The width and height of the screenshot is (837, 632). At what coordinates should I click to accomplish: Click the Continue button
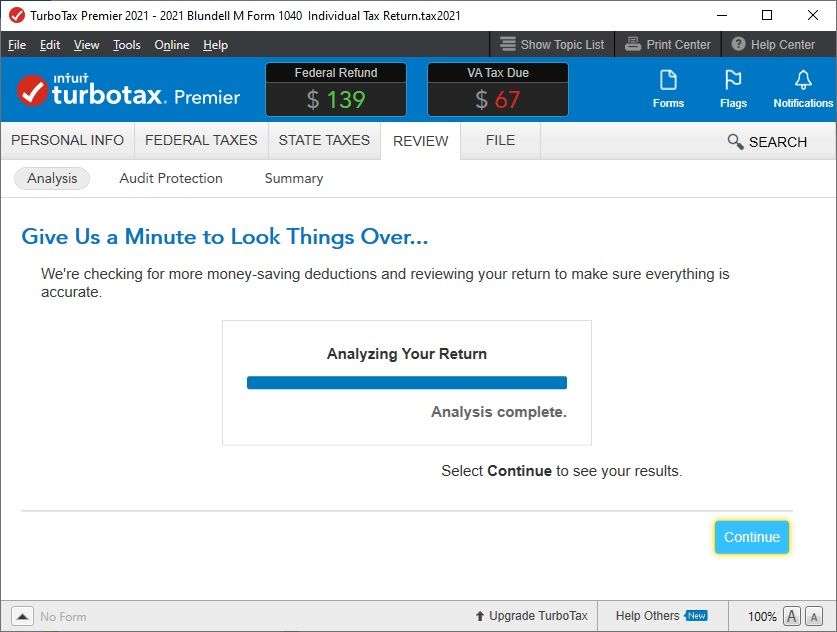point(752,537)
